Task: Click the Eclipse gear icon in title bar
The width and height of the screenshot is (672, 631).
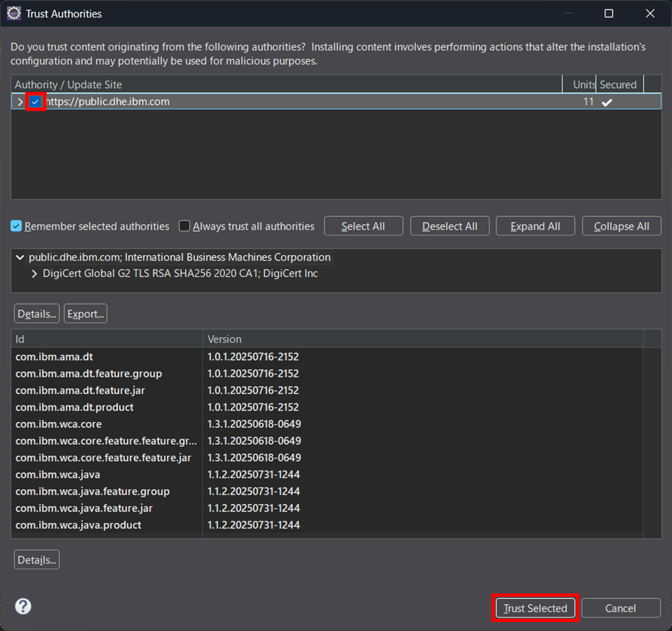Action: [x=14, y=13]
